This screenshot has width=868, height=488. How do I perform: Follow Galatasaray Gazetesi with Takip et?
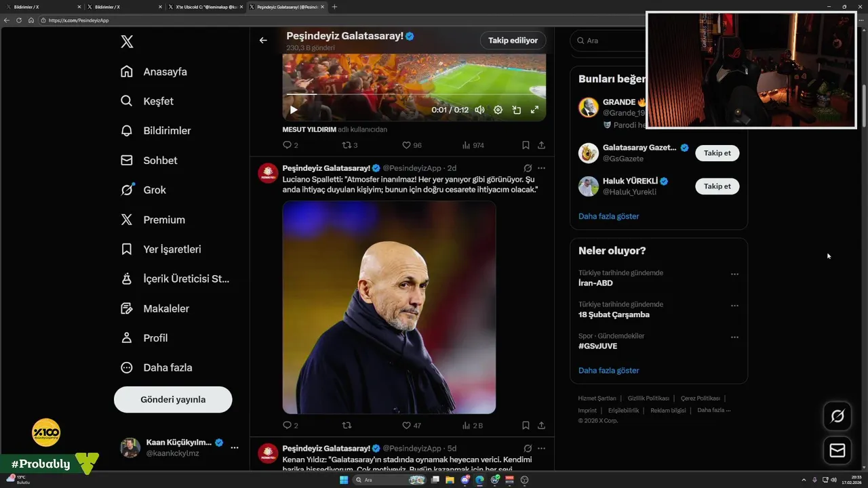(717, 153)
